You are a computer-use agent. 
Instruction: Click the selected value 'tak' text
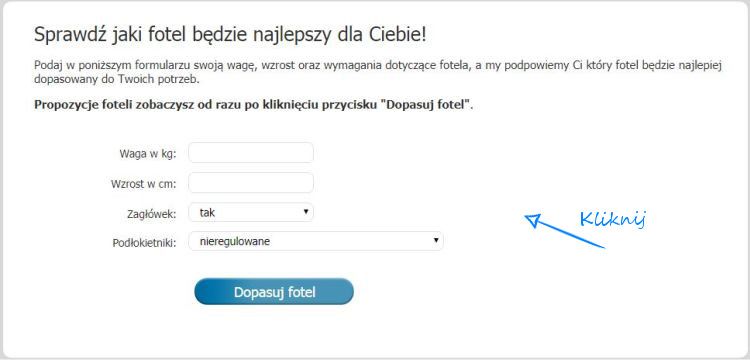pos(207,213)
